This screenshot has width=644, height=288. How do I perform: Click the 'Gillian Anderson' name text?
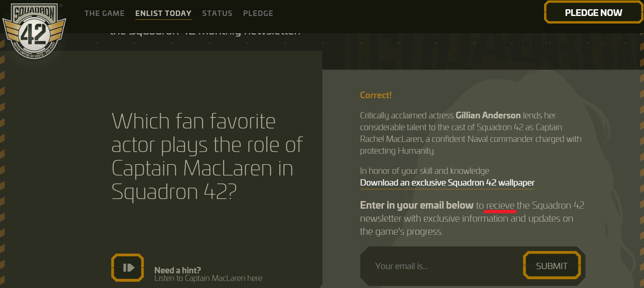coord(488,115)
